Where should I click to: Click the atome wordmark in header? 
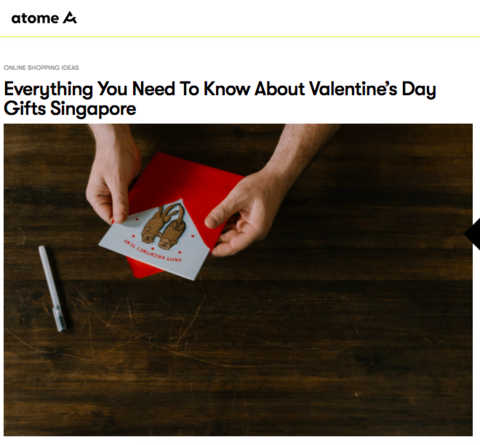(x=35, y=18)
